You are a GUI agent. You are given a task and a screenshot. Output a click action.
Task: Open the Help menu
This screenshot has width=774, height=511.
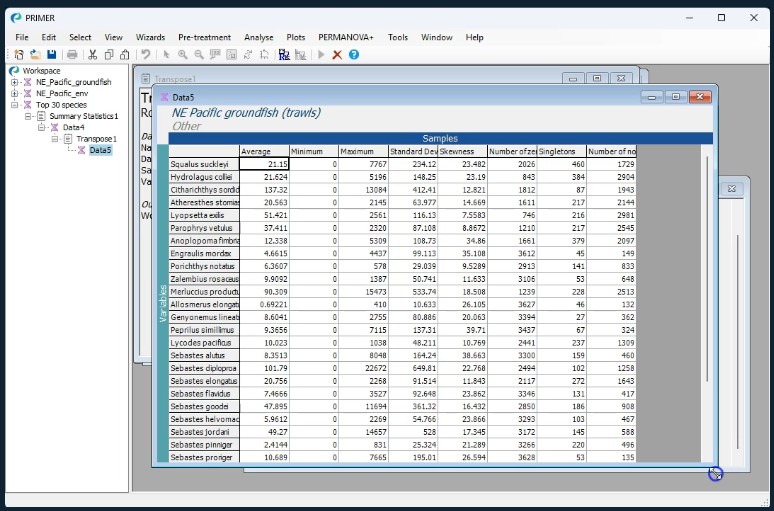(474, 37)
